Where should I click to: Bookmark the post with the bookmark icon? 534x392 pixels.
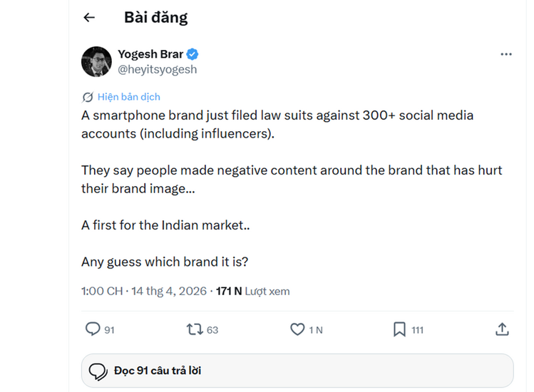coord(399,329)
